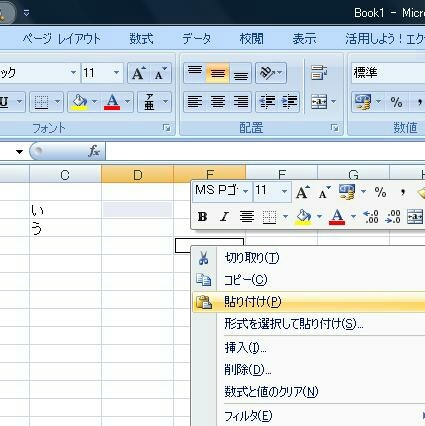Open font color dropdown arrow in ribbon
Screen dimensions: 425x426
[x=128, y=102]
